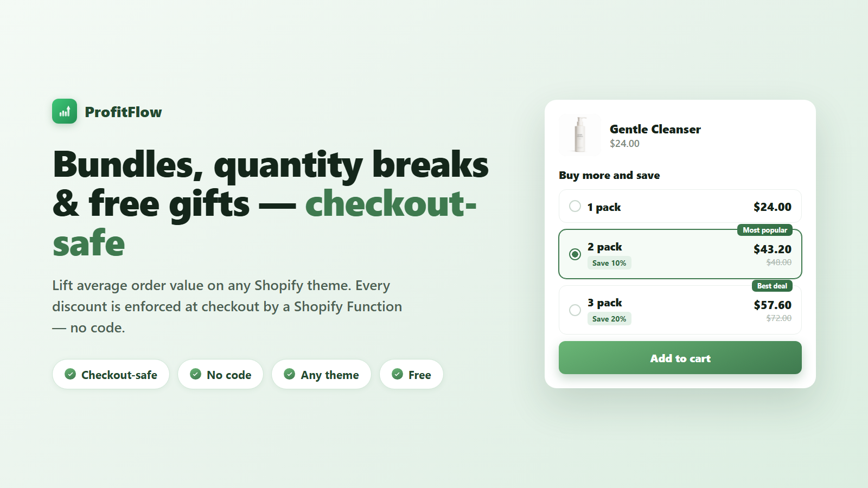Image resolution: width=868 pixels, height=488 pixels.
Task: Click the Gentle Cleanser product title
Action: (655, 129)
